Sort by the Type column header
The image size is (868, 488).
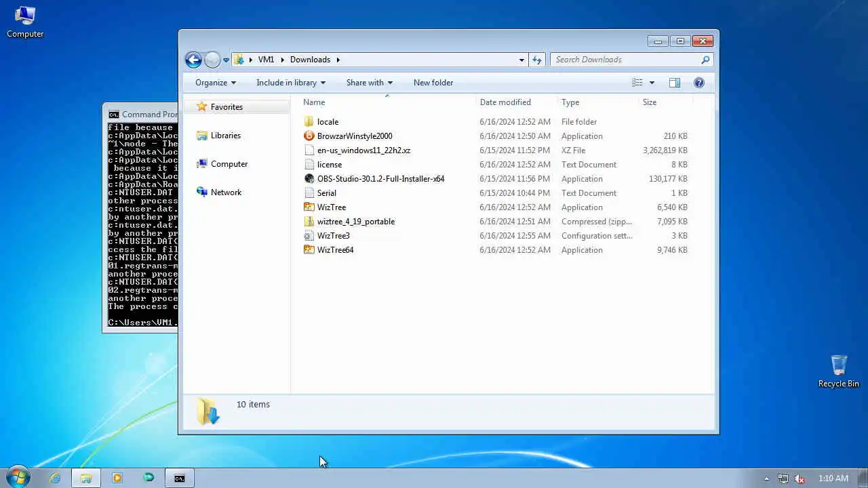597,102
